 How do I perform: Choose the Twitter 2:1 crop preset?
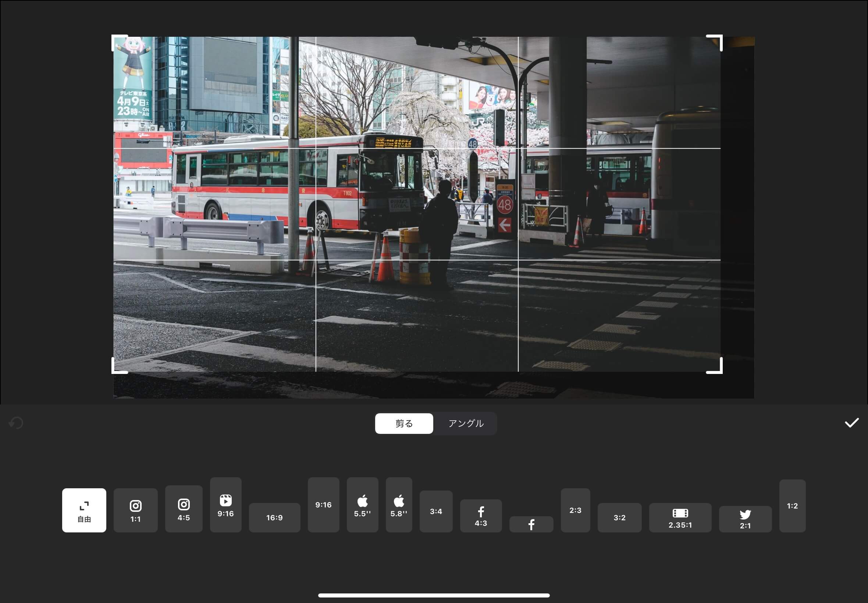[745, 519]
